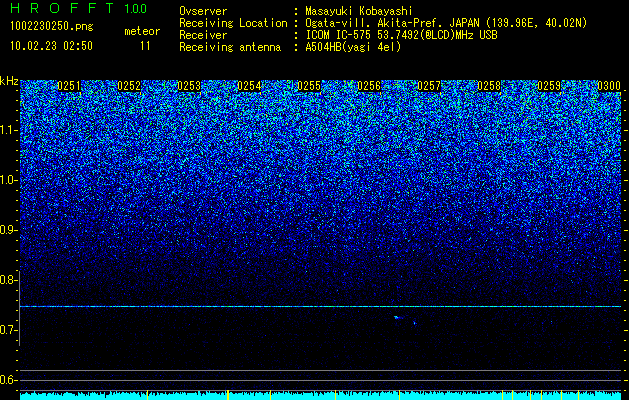This screenshot has height=400, width=629.
Task: Click the 1.0 kHz axis label
Action: [7, 180]
